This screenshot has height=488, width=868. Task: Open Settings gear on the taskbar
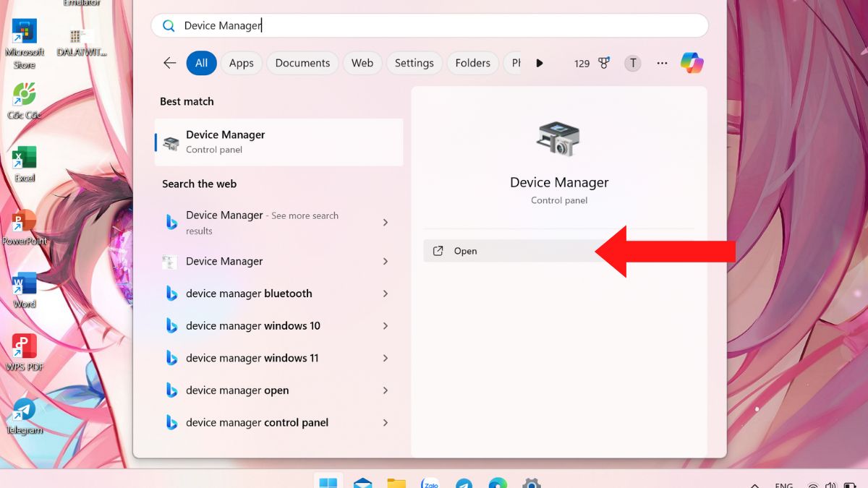532,483
